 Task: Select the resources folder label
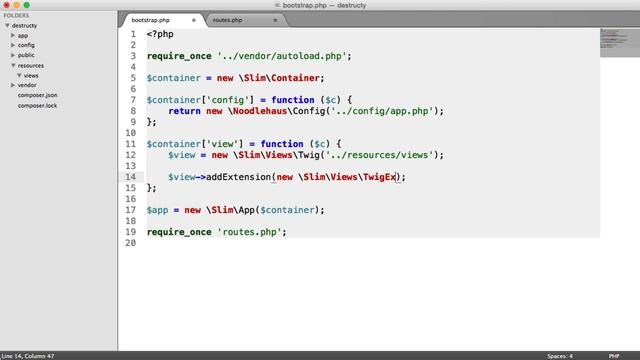click(31, 65)
